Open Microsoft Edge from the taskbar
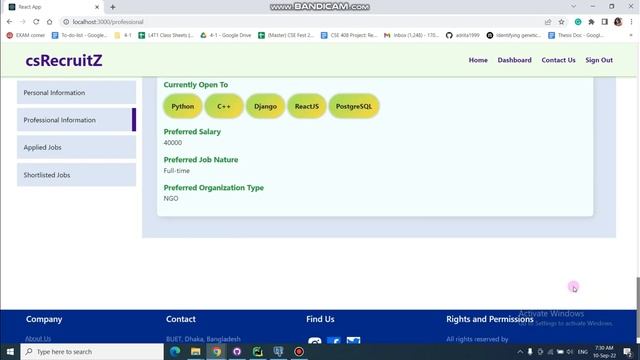 click(175, 351)
